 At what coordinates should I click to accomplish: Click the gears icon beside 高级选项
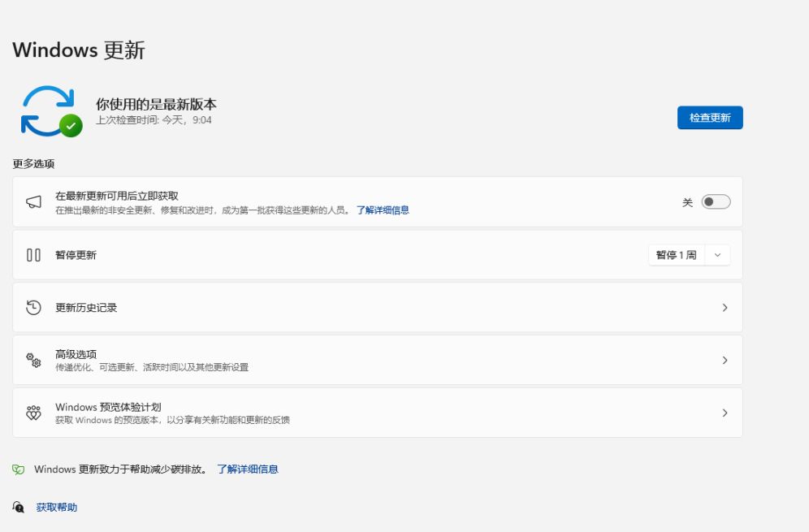(33, 360)
